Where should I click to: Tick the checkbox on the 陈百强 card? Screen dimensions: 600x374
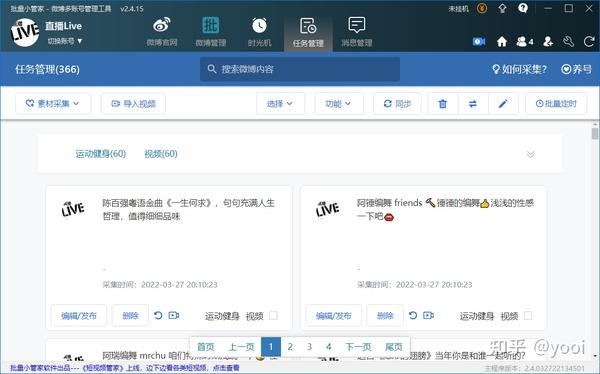(x=273, y=315)
